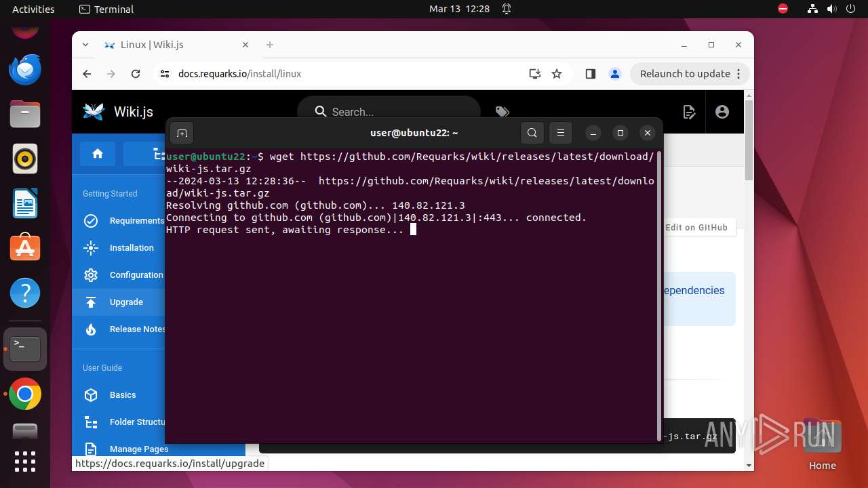The height and width of the screenshot is (488, 868).
Task: Open the power system menu icon
Action: 850,9
